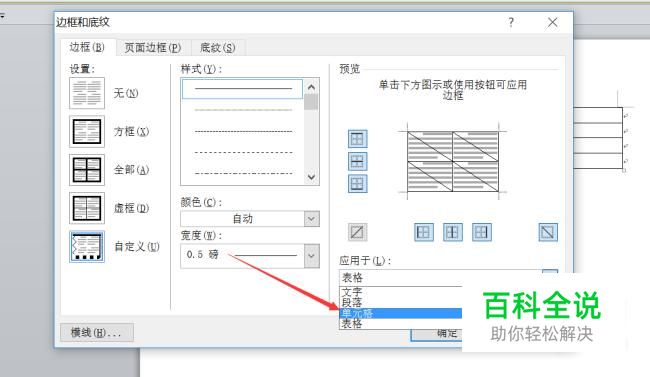The width and height of the screenshot is (650, 377).
Task: Toggle the inside horizontal border button
Action: [x=357, y=161]
